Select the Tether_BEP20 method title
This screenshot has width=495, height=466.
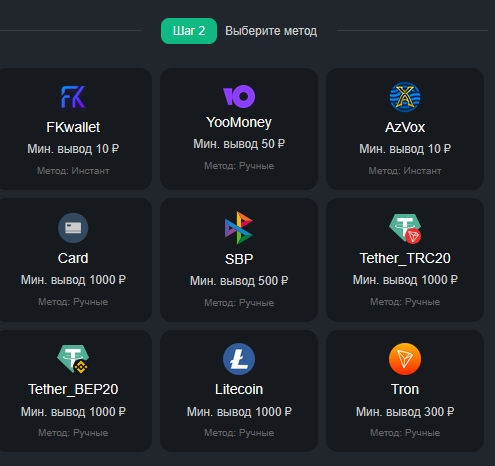pos(73,389)
